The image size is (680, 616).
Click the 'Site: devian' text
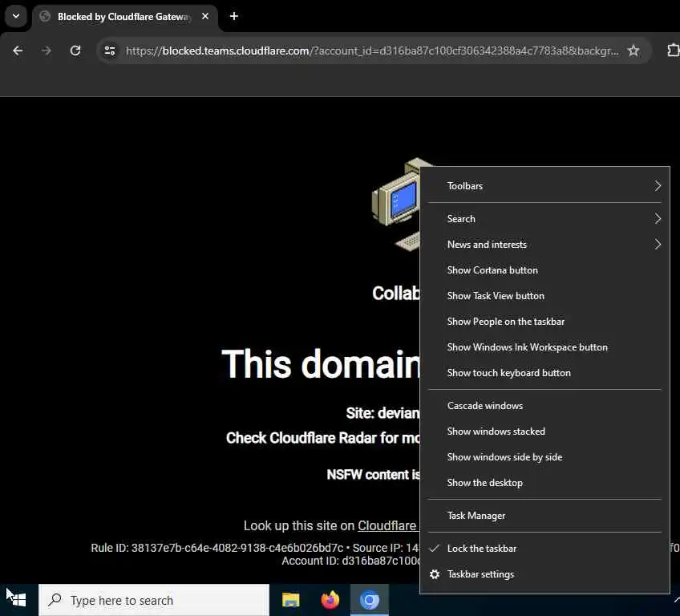(x=383, y=413)
